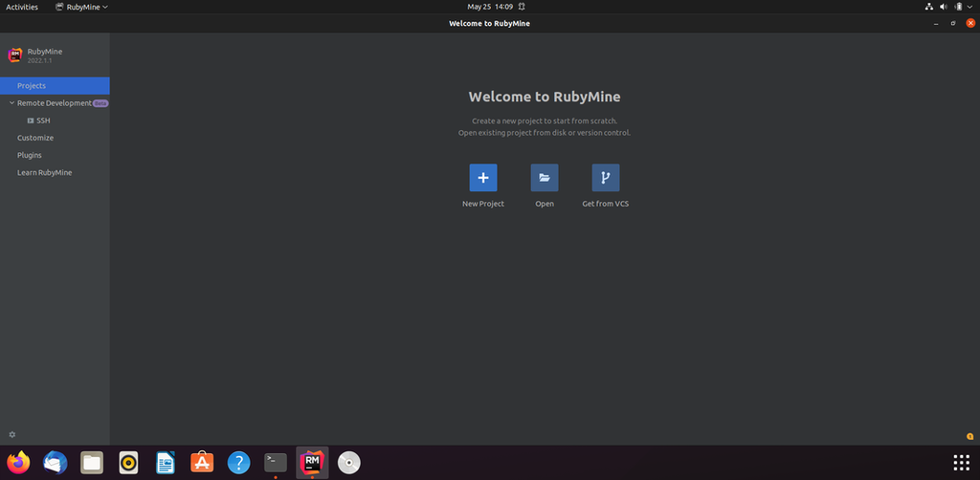Click the RubyMine logo in the sidebar
This screenshot has height=480, width=980.
point(15,55)
